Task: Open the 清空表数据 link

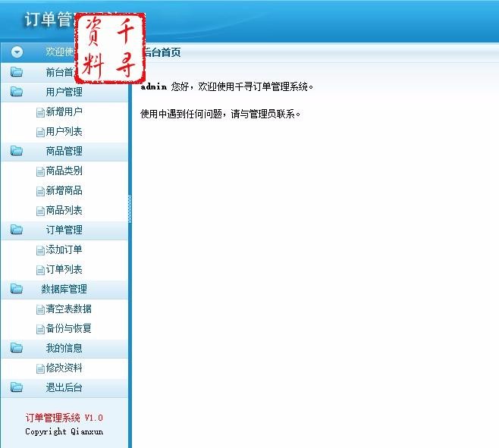Action: coord(68,309)
